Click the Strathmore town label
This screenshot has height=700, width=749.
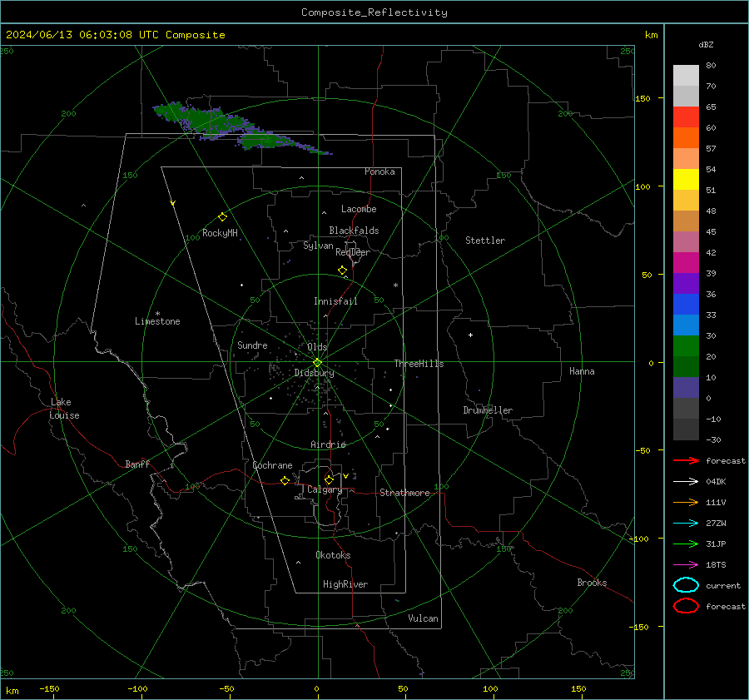(404, 493)
